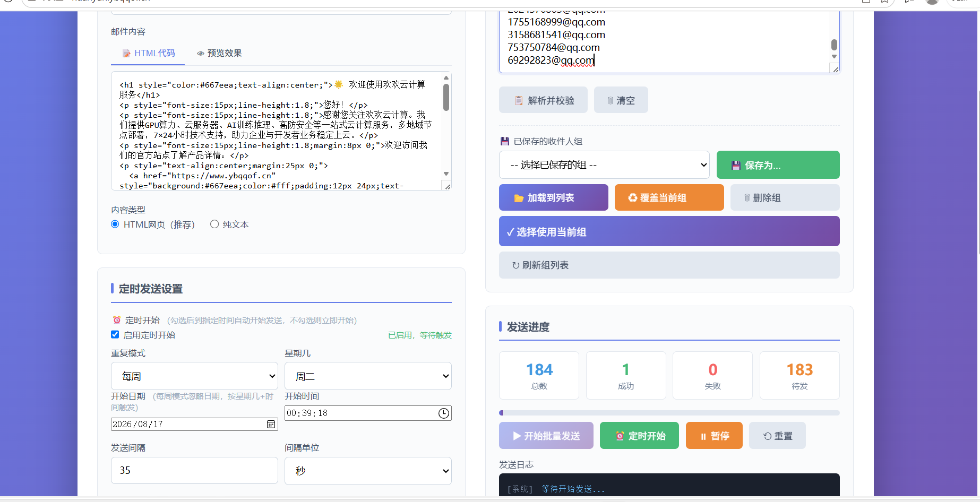Toggle the 启用定时开始 checkbox
This screenshot has height=502, width=980.
pyautogui.click(x=115, y=334)
